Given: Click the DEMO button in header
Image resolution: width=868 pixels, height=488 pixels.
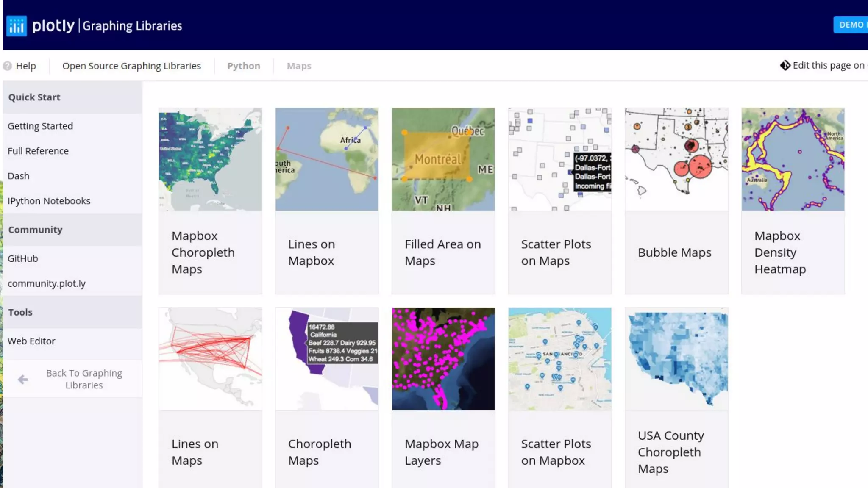Looking at the screenshot, I should click(x=850, y=25).
